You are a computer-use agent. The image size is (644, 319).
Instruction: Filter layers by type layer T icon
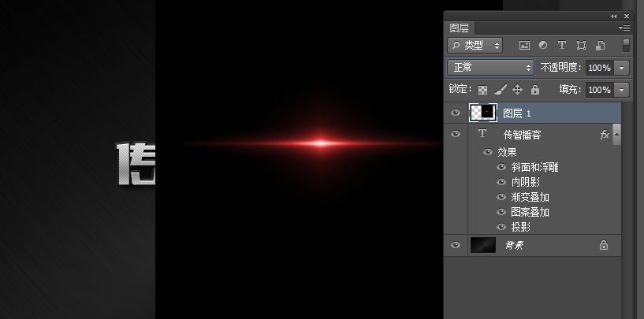pos(561,45)
